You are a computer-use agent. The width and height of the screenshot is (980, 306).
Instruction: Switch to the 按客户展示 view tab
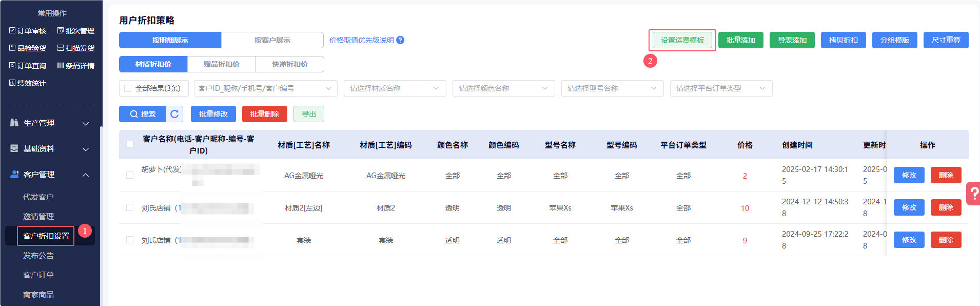[272, 40]
